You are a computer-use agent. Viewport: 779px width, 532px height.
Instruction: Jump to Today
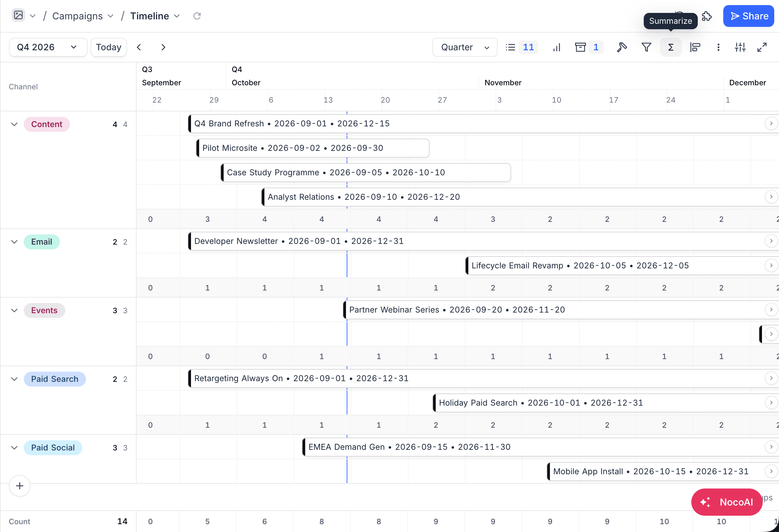(108, 47)
